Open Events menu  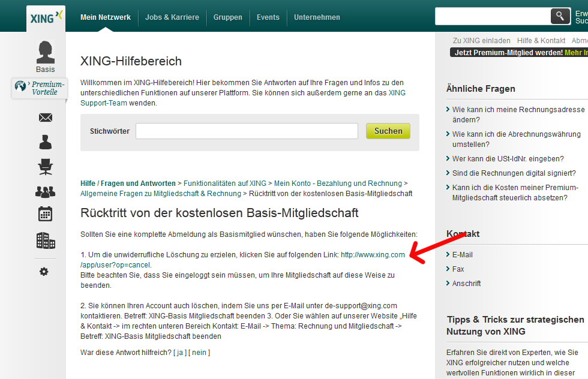(x=268, y=17)
